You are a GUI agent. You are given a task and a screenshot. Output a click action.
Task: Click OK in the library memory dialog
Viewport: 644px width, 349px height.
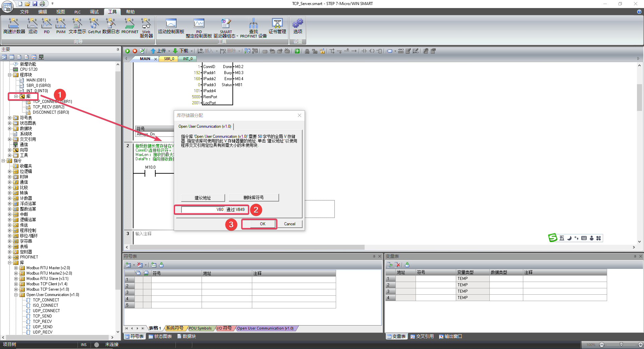[x=263, y=224]
